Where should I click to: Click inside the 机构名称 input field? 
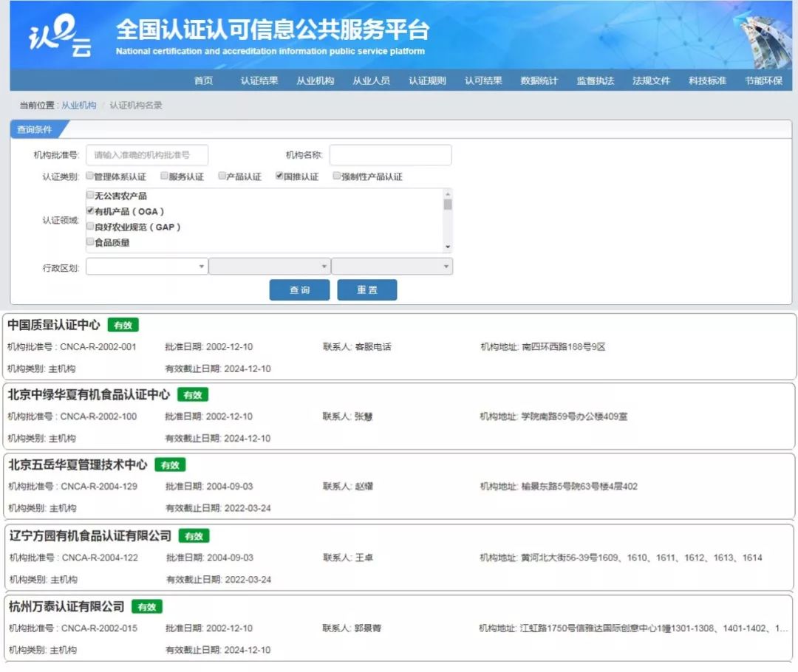pyautogui.click(x=390, y=155)
